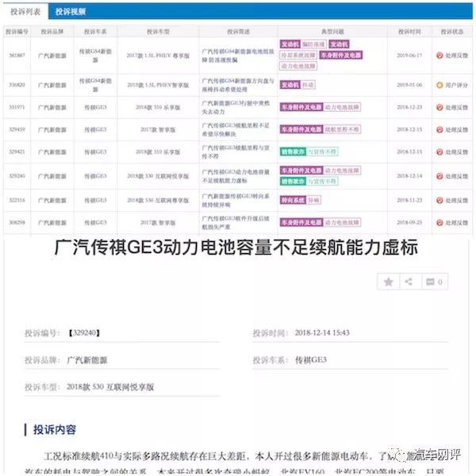This screenshot has height=476, width=476.
Task: Open complaint 广汽传祺GE3动力电池容量不足
Action: (x=236, y=176)
